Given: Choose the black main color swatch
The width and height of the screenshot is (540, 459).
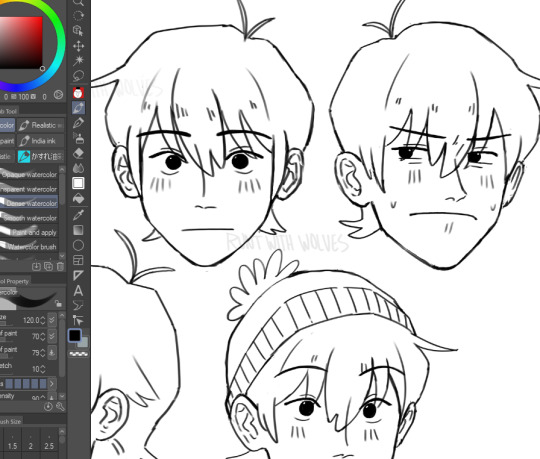Looking at the screenshot, I should [x=75, y=335].
